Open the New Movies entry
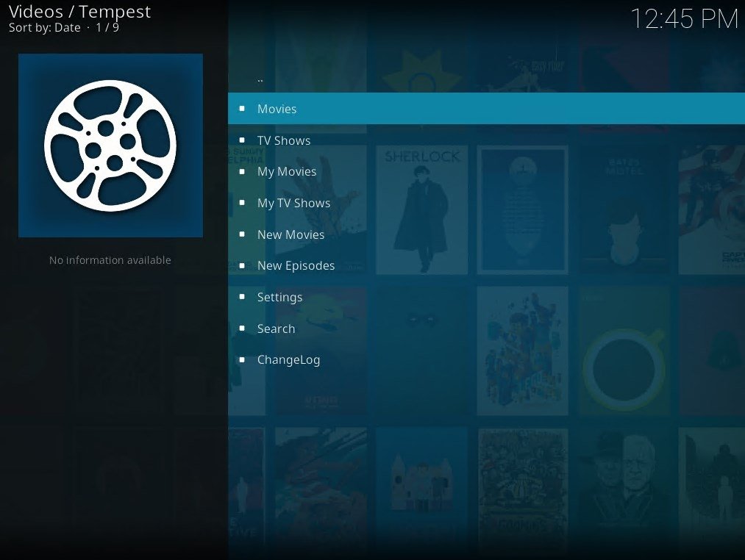745x560 pixels. 486,234
